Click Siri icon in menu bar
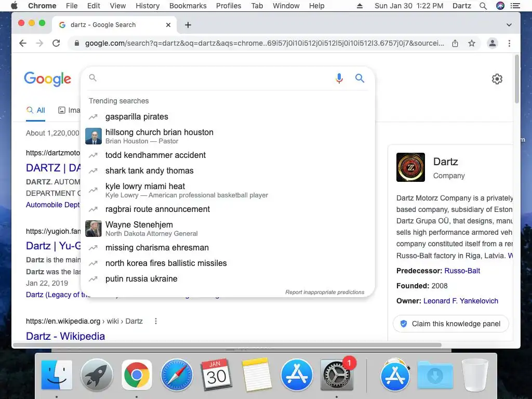Image resolution: width=532 pixels, height=399 pixels. (x=500, y=6)
